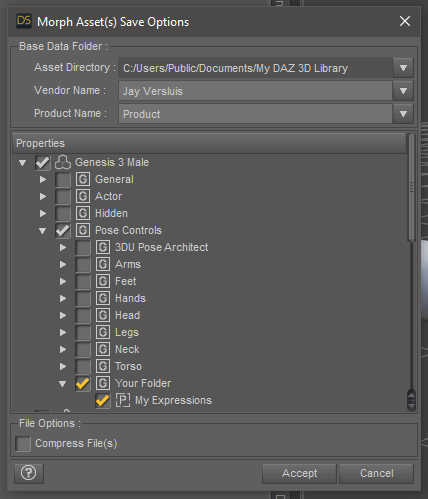Expand the Head group arrow
This screenshot has height=499, width=428.
coord(63,315)
